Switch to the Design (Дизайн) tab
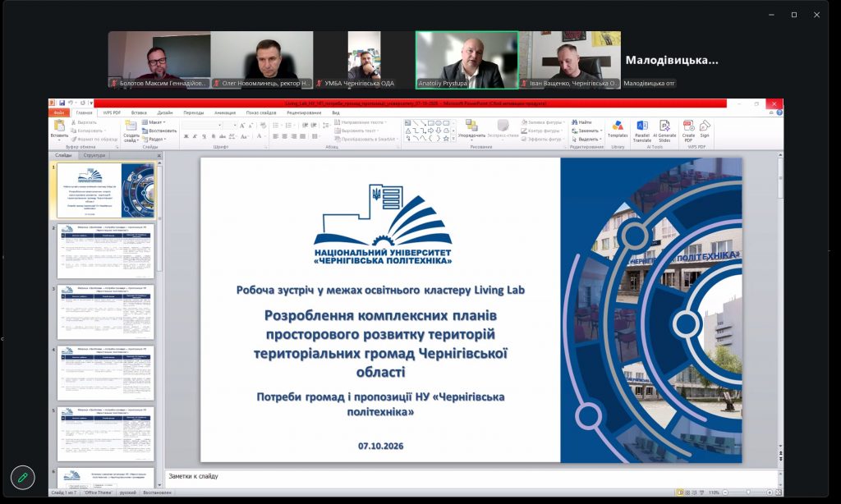The width and height of the screenshot is (841, 504). click(x=164, y=112)
